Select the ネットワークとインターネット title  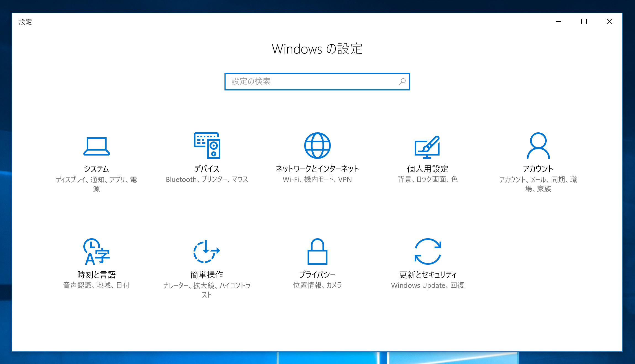pos(317,169)
